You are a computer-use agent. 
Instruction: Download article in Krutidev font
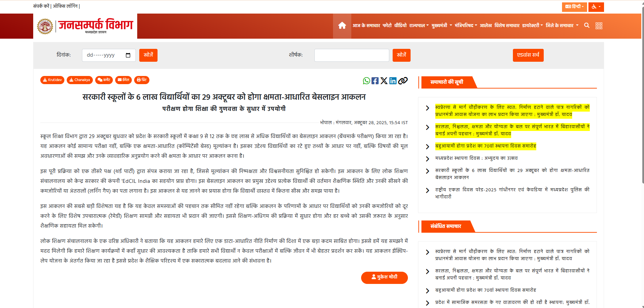coord(52,80)
